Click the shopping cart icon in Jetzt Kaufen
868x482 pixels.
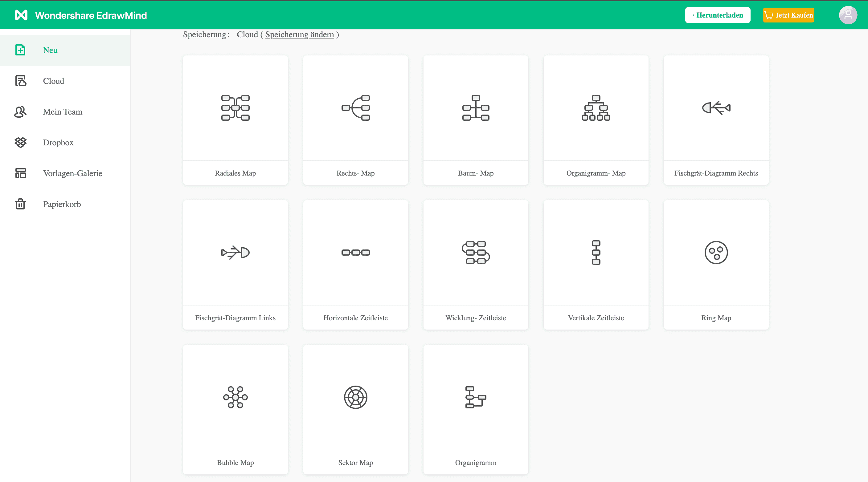(x=769, y=15)
